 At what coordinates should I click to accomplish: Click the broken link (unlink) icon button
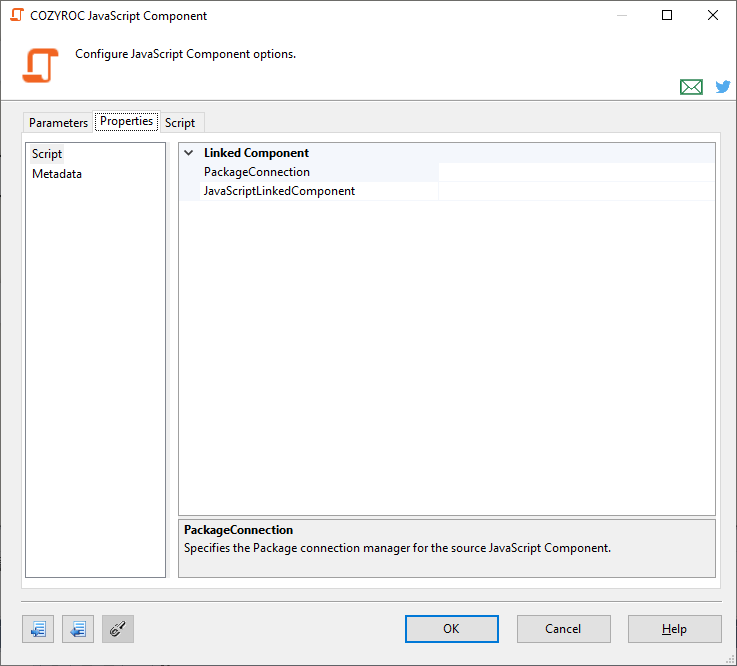tap(118, 629)
